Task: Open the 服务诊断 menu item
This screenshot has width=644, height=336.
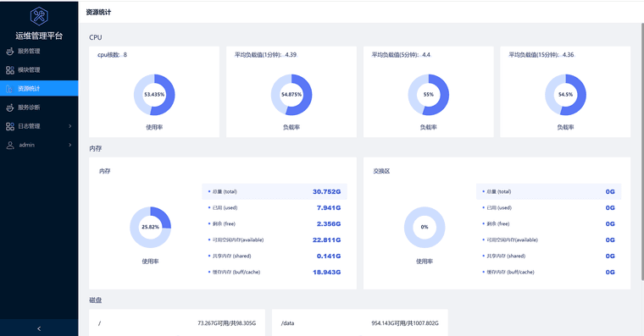Action: point(39,107)
